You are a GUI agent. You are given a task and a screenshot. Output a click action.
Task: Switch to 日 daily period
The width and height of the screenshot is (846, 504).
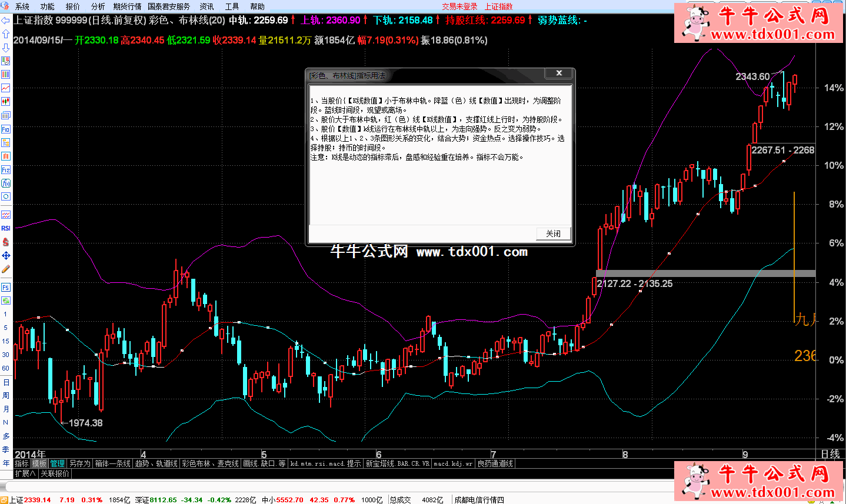(x=6, y=382)
